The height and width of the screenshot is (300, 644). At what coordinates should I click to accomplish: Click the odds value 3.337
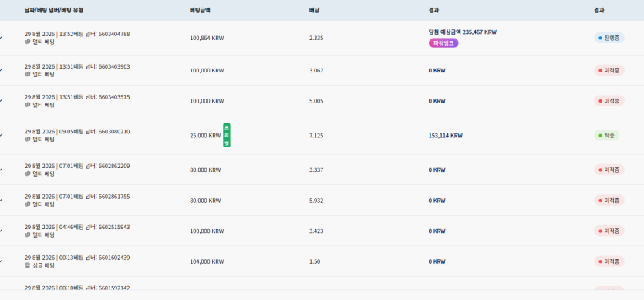click(x=316, y=170)
